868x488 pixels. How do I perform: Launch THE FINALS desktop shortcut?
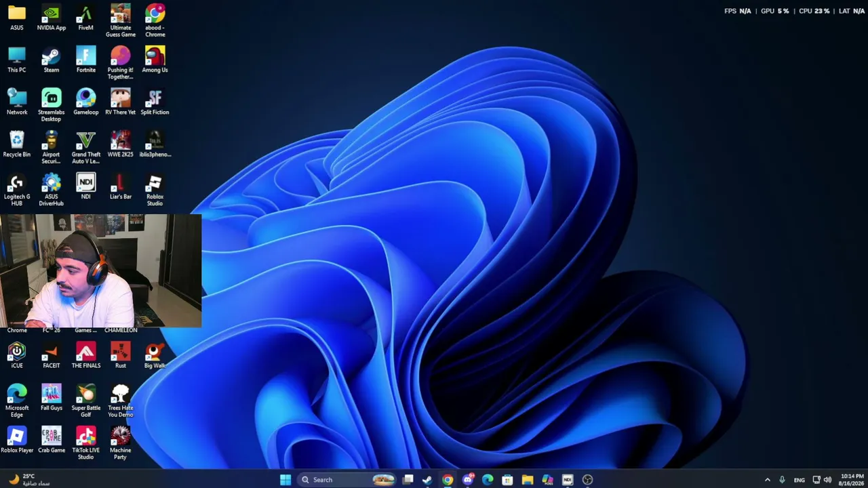tap(86, 356)
